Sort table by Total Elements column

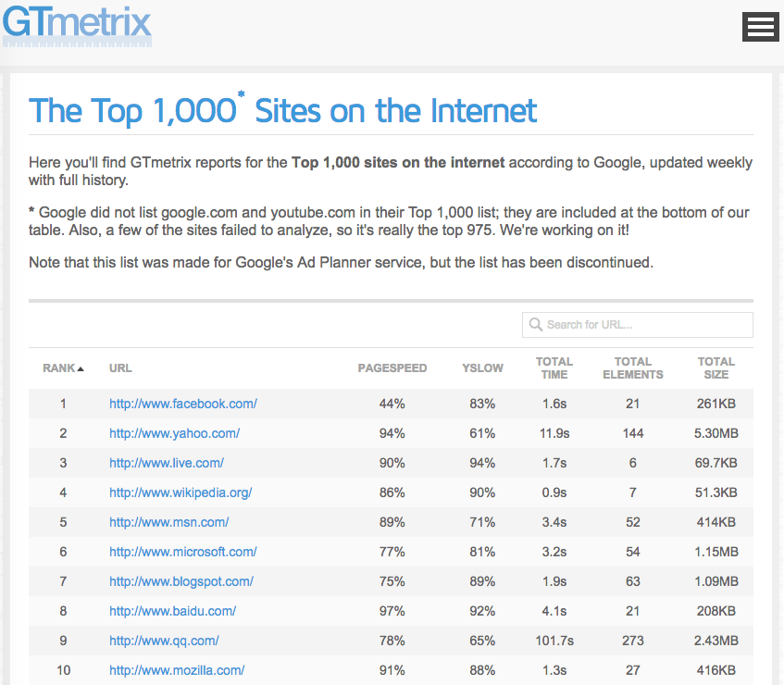pos(632,368)
